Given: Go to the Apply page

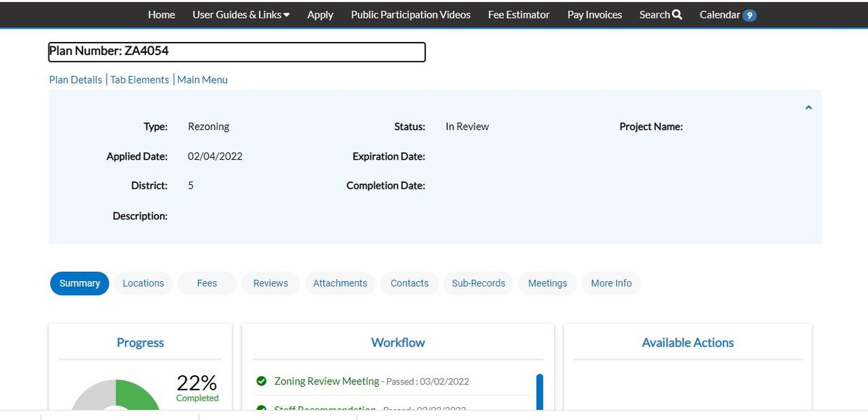Looking at the screenshot, I should [320, 14].
